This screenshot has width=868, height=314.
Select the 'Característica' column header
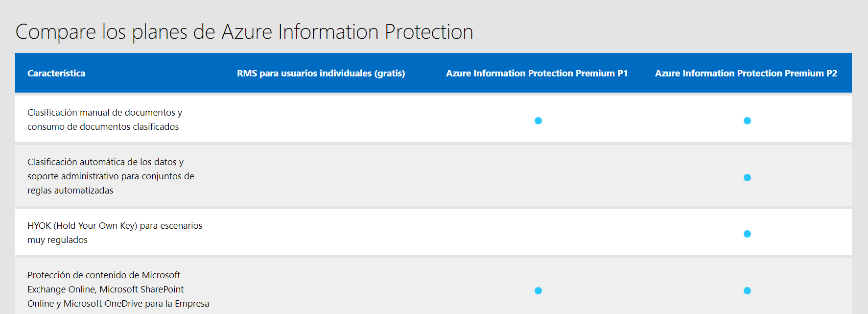[56, 73]
